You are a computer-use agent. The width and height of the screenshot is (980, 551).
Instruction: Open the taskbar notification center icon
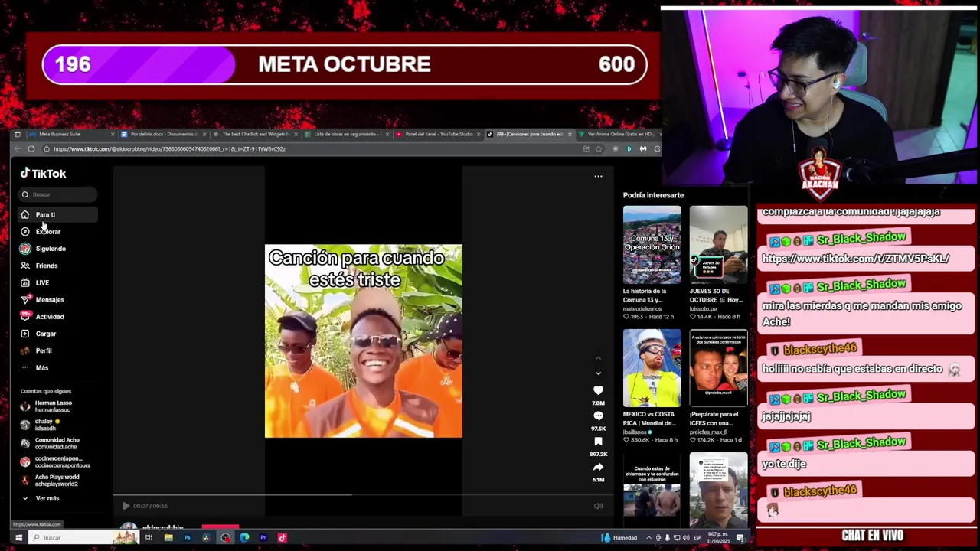coord(740,538)
